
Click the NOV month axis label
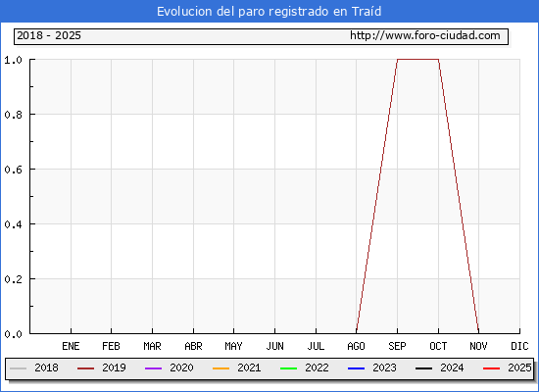478,346
